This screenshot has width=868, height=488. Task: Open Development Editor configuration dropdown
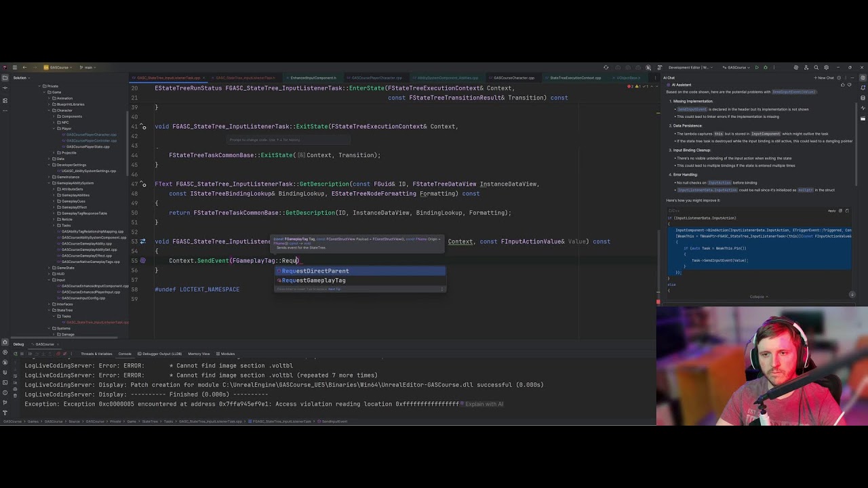689,67
